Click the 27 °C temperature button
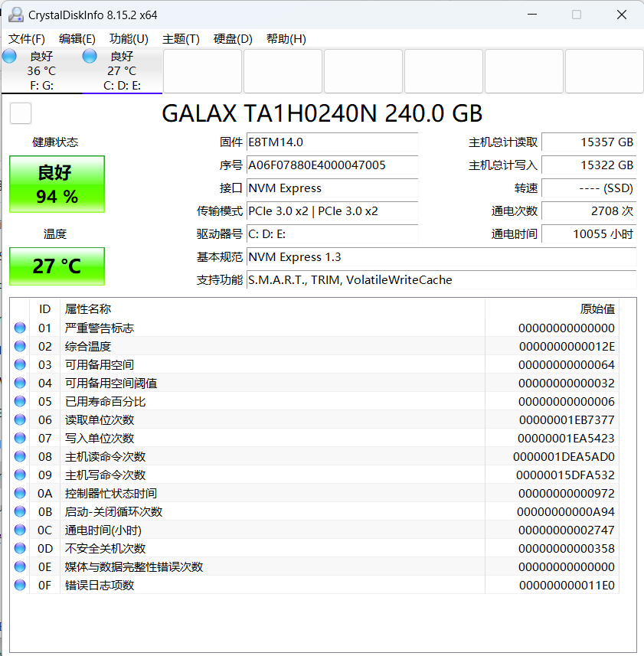 [x=57, y=266]
